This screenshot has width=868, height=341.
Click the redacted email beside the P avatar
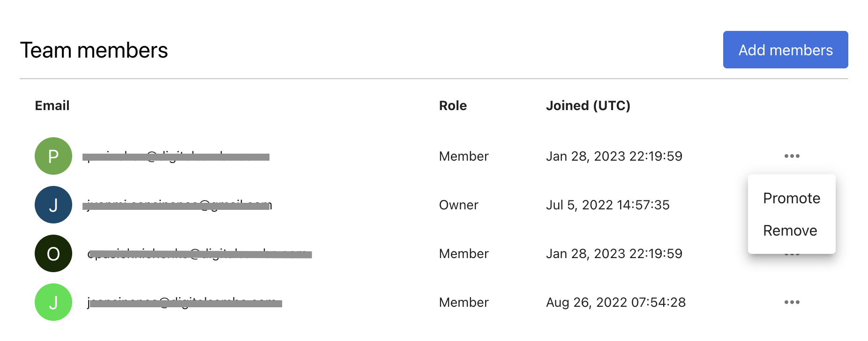[176, 156]
